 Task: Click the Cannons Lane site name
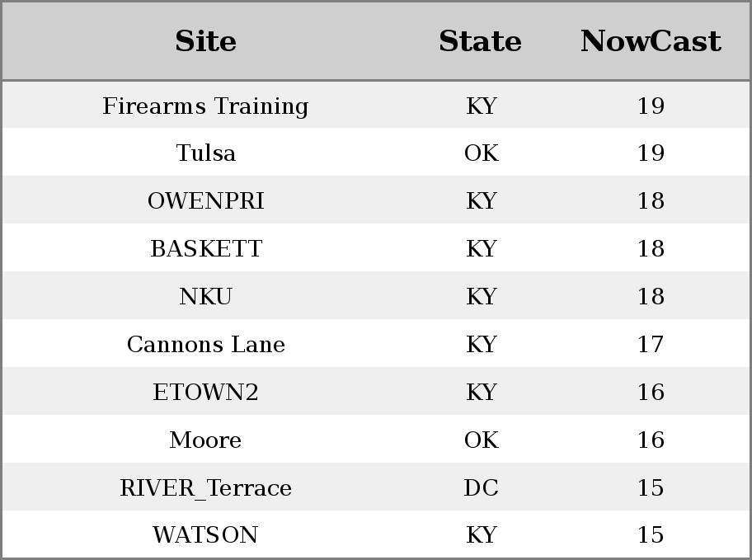(x=206, y=344)
